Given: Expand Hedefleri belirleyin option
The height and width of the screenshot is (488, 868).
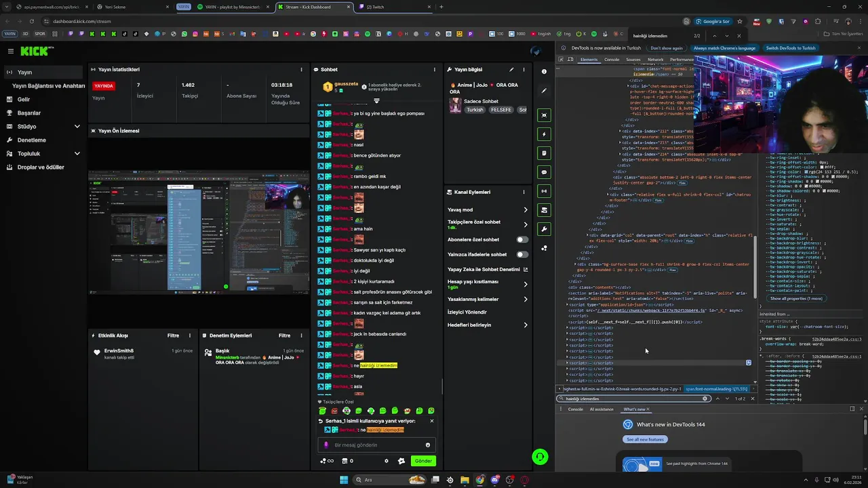Looking at the screenshot, I should [526, 325].
